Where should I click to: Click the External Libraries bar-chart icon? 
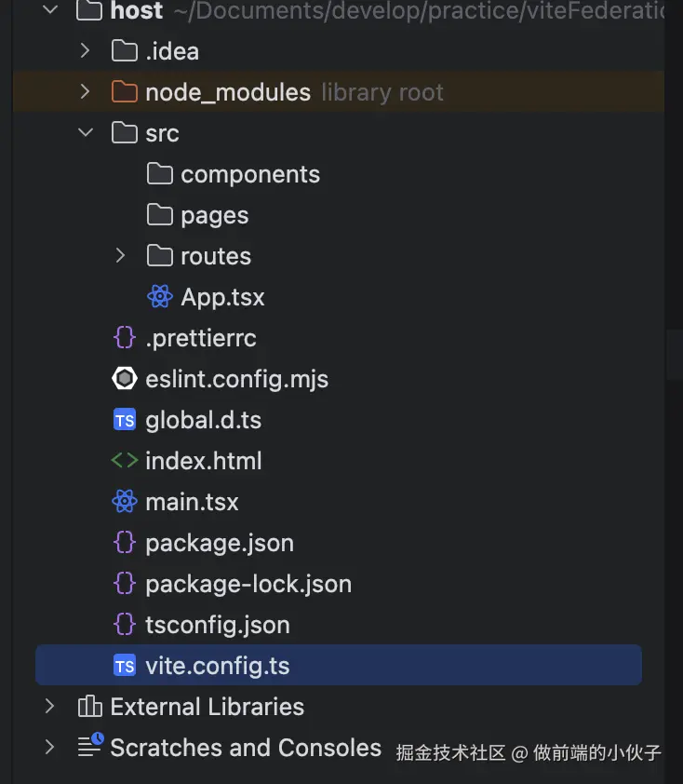coord(89,707)
